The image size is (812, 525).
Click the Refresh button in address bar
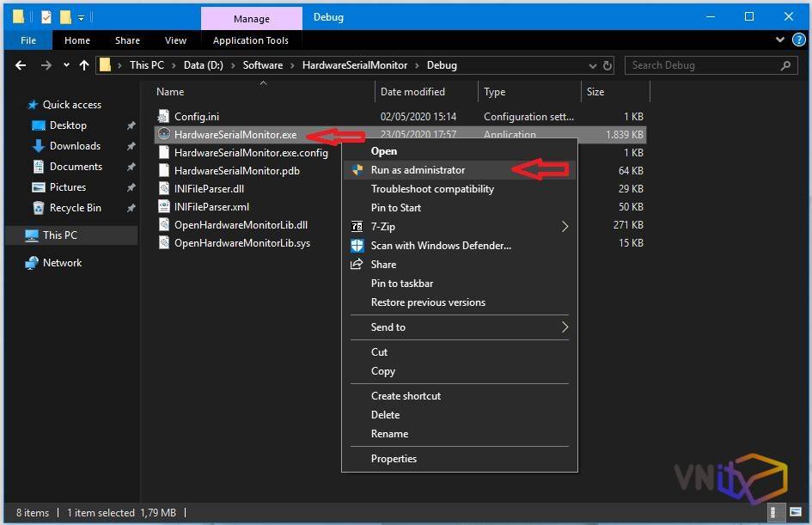click(x=607, y=65)
